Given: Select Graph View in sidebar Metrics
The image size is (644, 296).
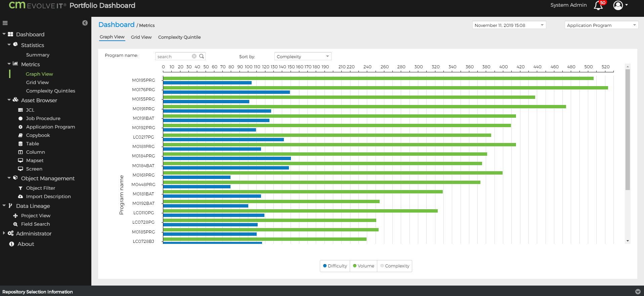Looking at the screenshot, I should tap(39, 74).
